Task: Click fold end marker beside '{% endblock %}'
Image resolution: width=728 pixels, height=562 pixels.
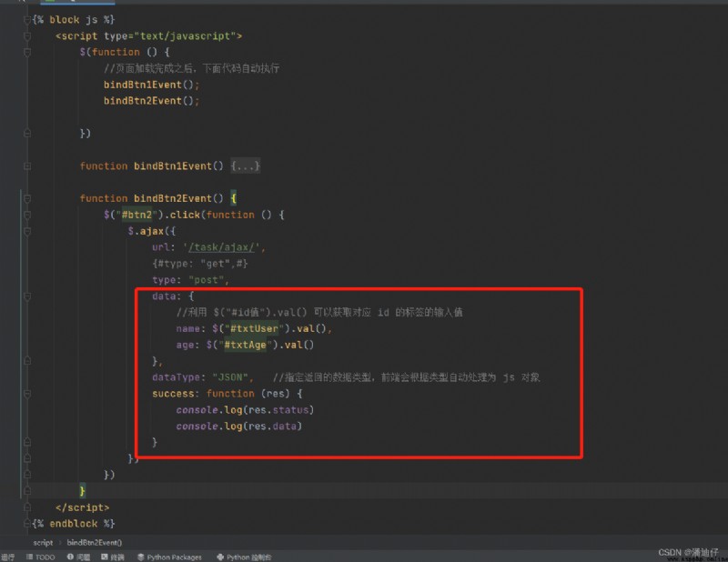Action: [27, 524]
